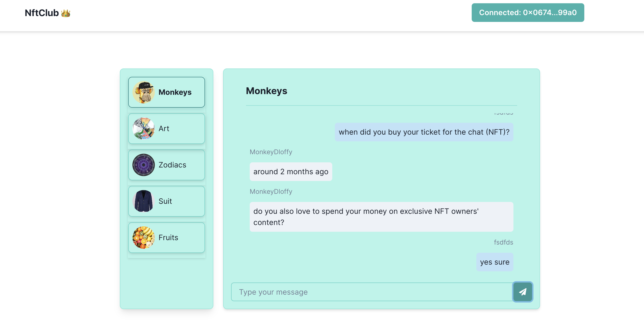This screenshot has width=644, height=334.
Task: Click the first MonkeyDloffy sender name
Action: tap(271, 152)
